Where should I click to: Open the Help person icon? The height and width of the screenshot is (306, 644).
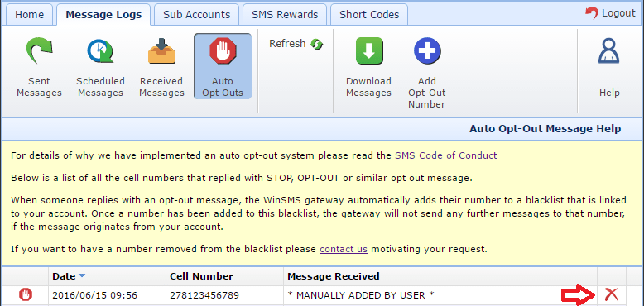tap(608, 51)
